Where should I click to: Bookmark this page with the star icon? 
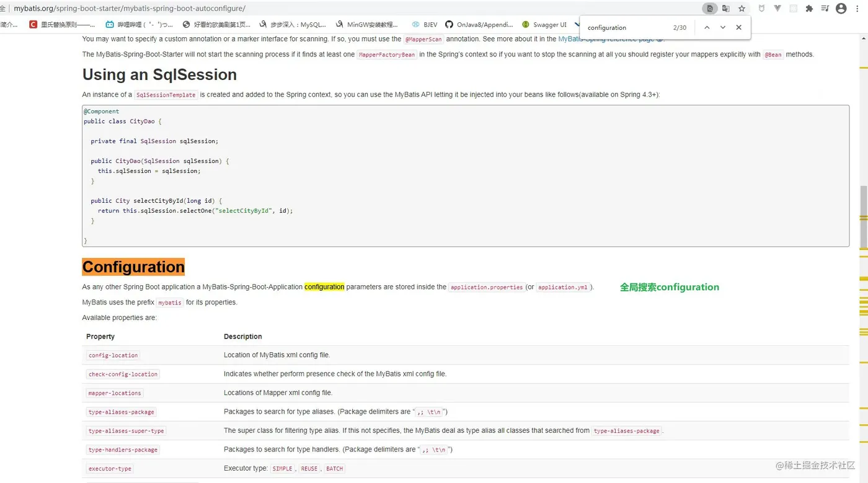[x=742, y=9]
